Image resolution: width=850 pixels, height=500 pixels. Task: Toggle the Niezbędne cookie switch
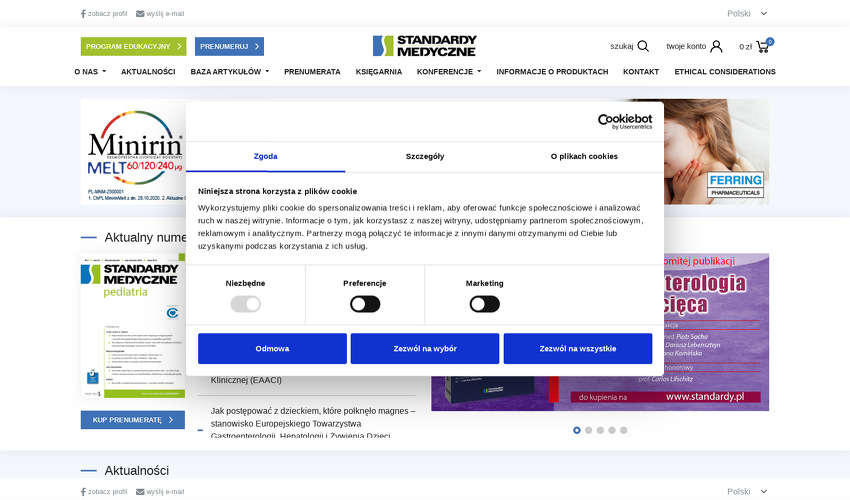pos(245,304)
